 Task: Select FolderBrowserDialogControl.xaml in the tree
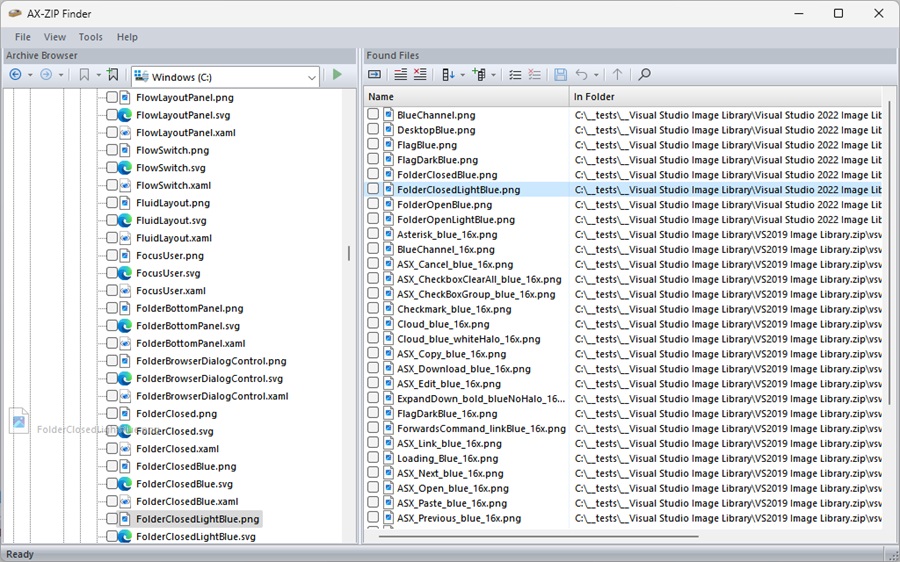[212, 396]
